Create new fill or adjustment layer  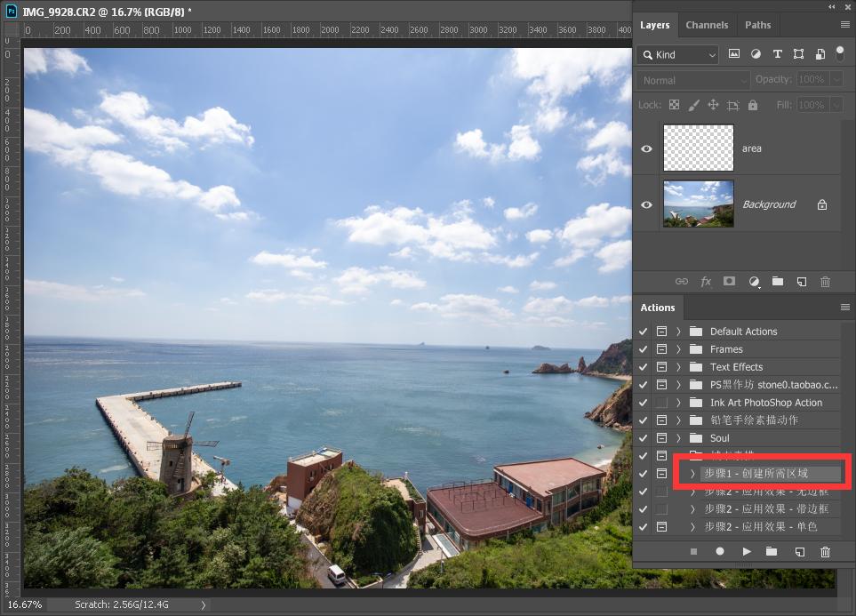click(x=754, y=281)
